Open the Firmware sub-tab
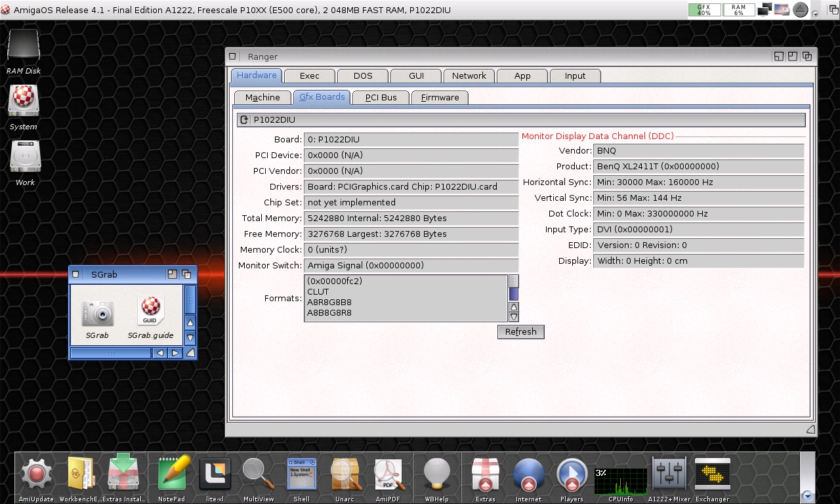840x504 pixels. pos(440,98)
